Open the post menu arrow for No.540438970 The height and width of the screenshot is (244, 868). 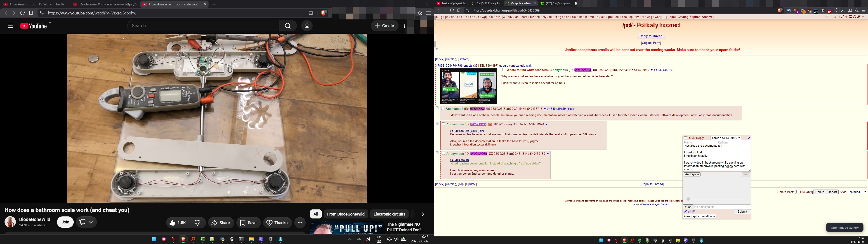pyautogui.click(x=547, y=125)
